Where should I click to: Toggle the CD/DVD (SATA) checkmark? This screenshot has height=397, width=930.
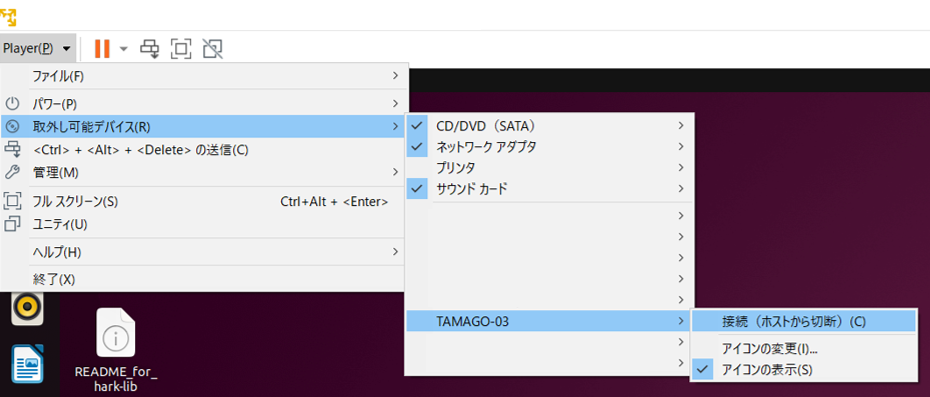click(x=418, y=126)
